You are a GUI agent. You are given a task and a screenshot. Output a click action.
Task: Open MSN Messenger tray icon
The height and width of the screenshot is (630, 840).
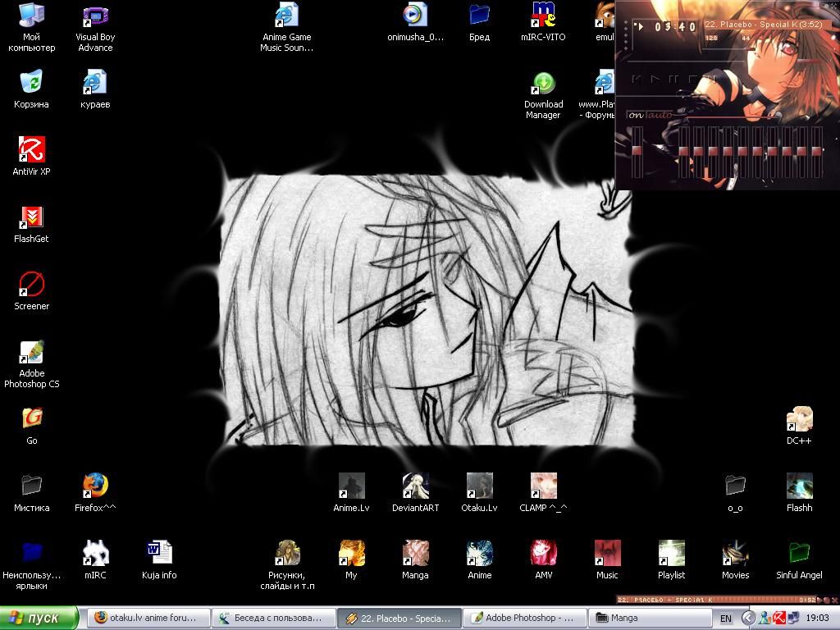765,619
